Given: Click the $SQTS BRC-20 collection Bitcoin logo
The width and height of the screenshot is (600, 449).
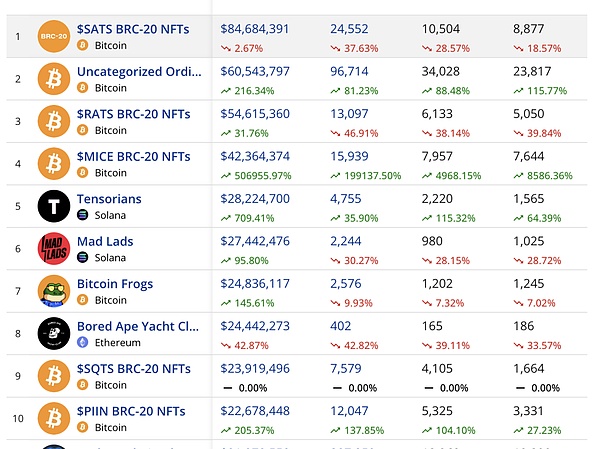Looking at the screenshot, I should 53,376.
